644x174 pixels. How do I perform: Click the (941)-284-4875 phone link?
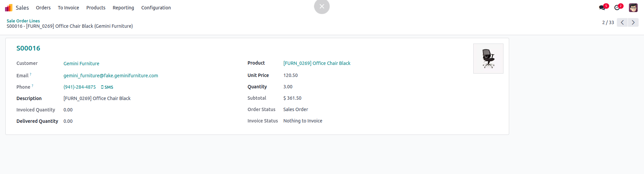pos(79,87)
